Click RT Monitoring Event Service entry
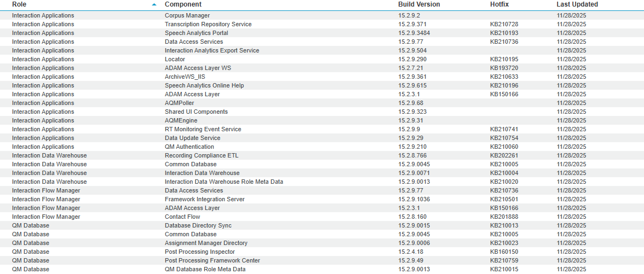 [x=203, y=129]
